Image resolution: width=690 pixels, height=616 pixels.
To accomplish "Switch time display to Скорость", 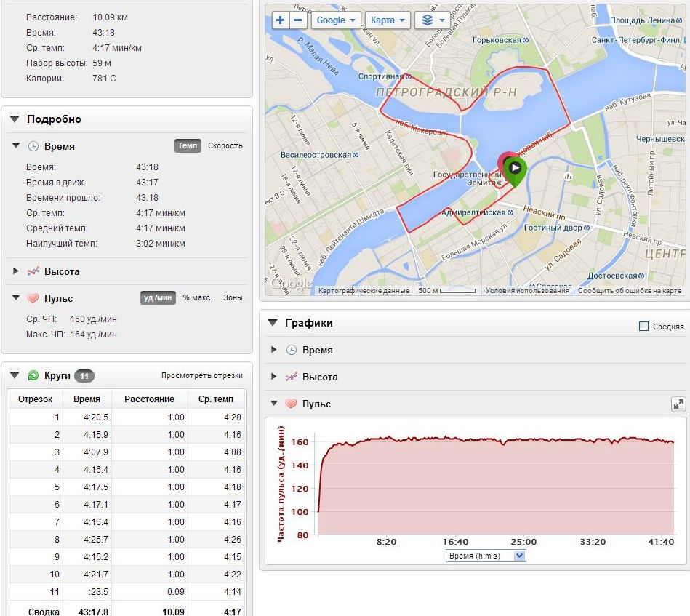I will pyautogui.click(x=225, y=145).
